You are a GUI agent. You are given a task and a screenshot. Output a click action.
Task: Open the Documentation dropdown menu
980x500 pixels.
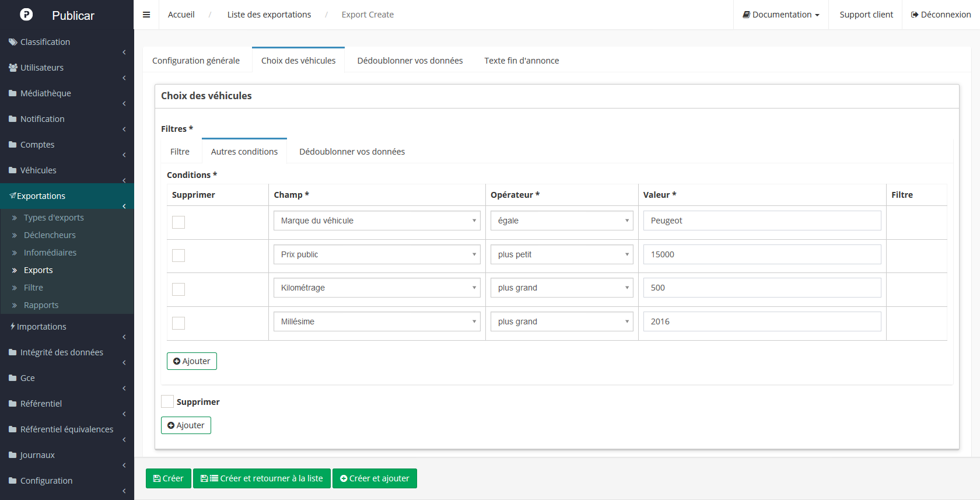coord(781,15)
